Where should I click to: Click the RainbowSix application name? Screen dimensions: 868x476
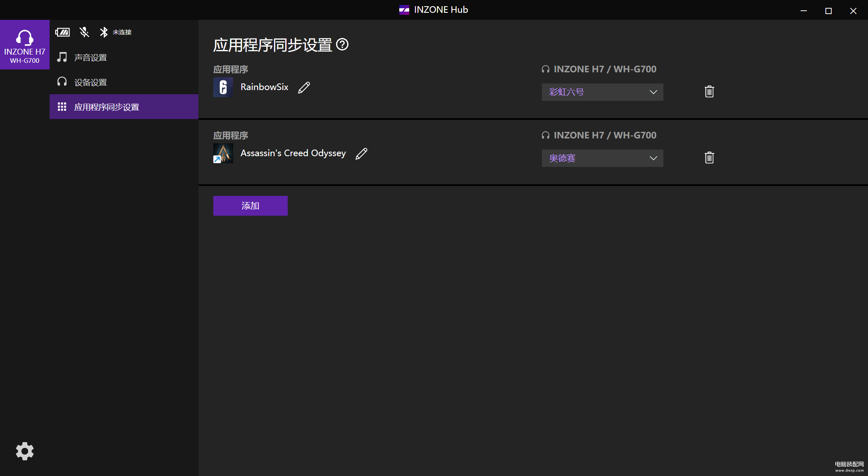[x=265, y=87]
